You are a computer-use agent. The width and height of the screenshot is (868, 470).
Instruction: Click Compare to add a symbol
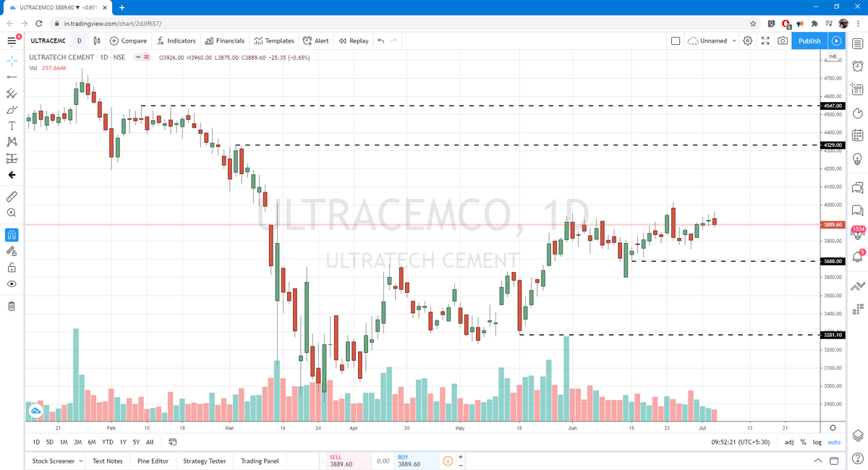point(128,40)
